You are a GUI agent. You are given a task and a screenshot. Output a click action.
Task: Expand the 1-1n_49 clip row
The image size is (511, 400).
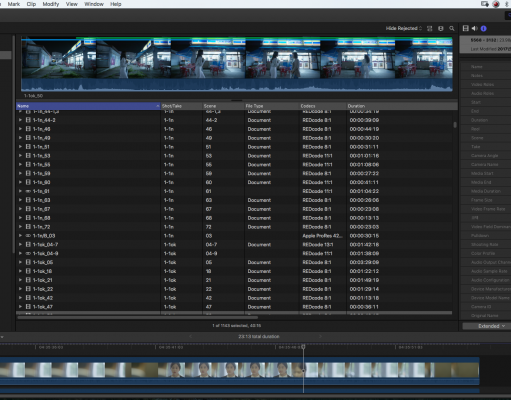coord(20,138)
